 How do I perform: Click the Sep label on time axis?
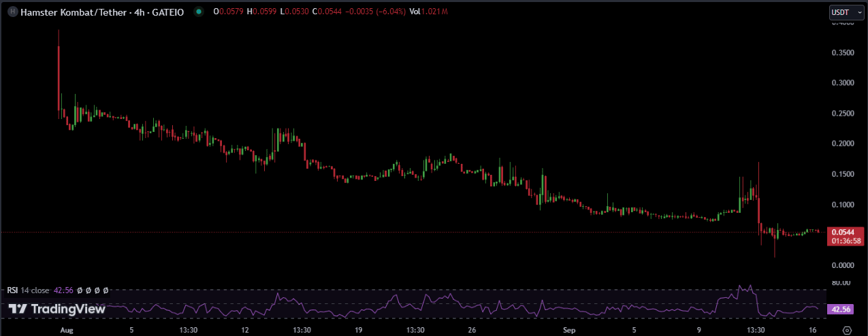(569, 330)
